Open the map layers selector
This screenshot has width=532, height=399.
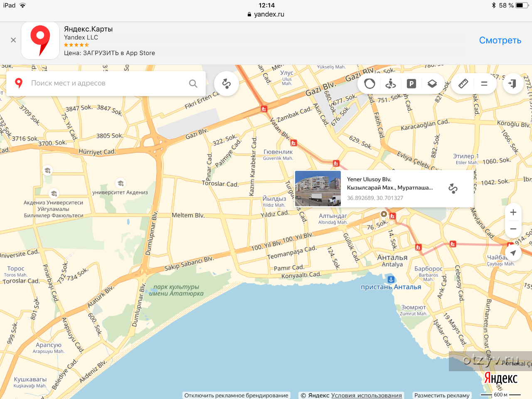(432, 84)
